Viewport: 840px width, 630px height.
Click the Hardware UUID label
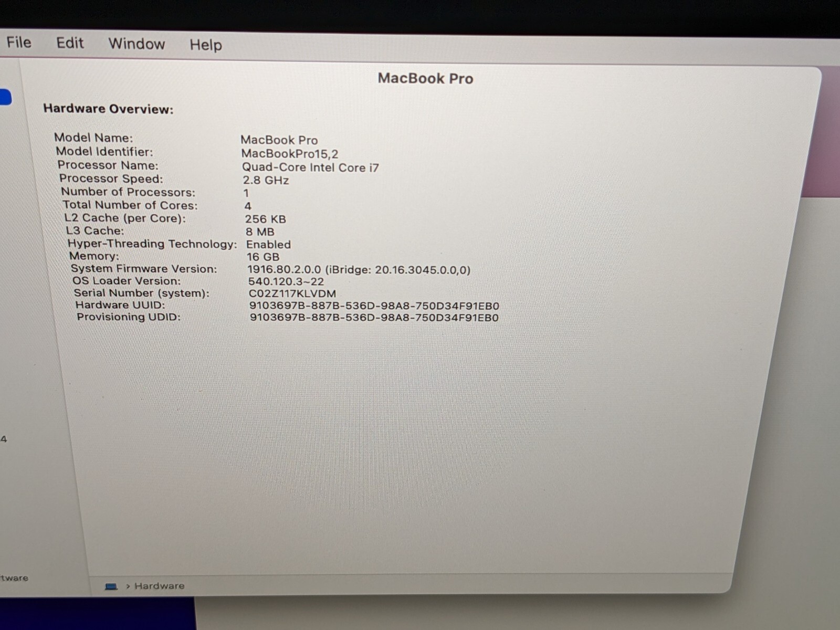pos(120,305)
